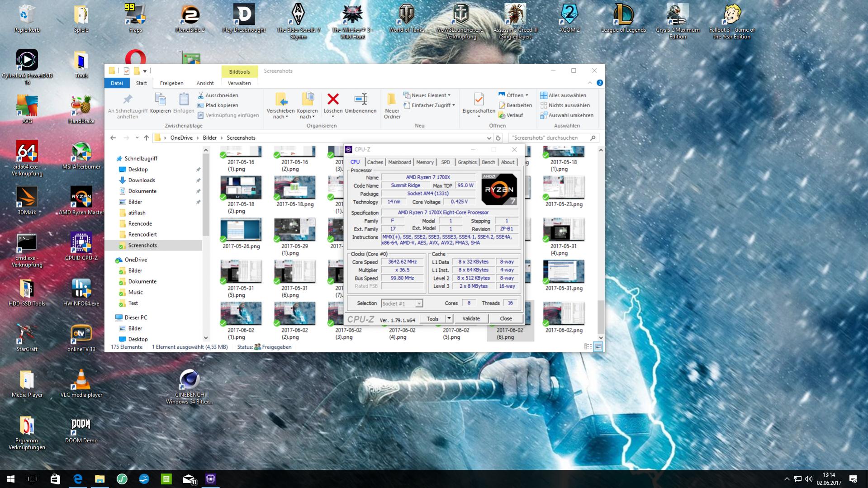Click Auswahl umkehren in the ribbon

pos(567,115)
